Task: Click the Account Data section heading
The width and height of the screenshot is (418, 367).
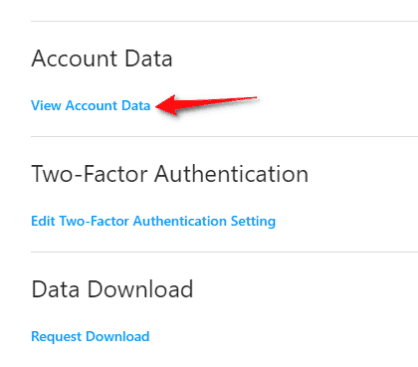Action: coord(102,59)
